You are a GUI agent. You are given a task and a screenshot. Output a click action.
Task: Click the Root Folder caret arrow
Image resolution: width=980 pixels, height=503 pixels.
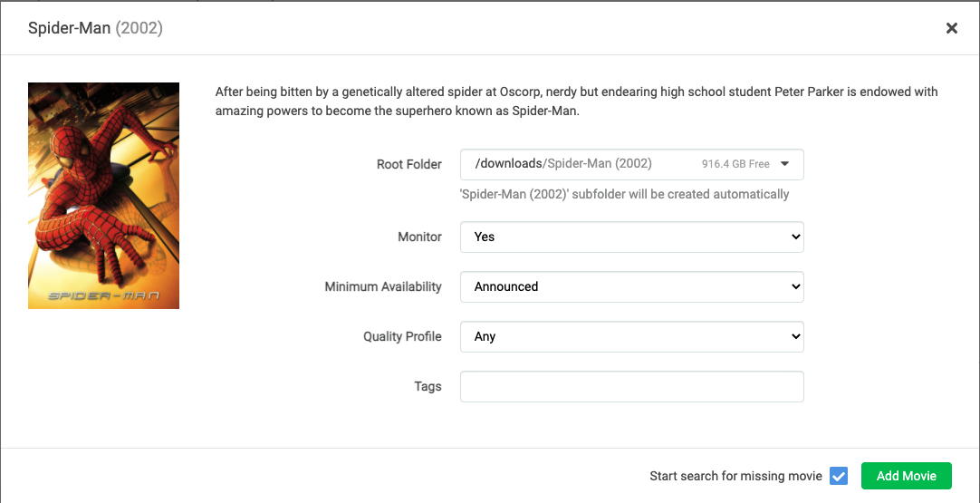point(785,164)
